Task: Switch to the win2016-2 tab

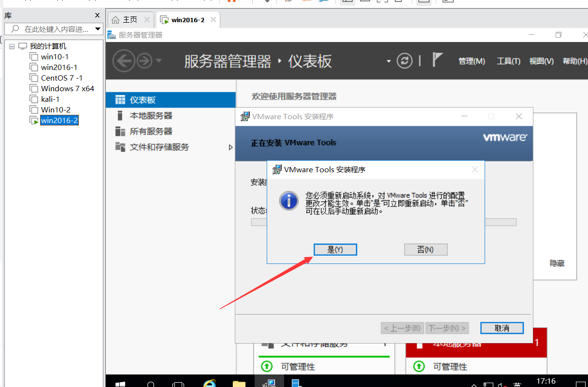Action: [188, 20]
